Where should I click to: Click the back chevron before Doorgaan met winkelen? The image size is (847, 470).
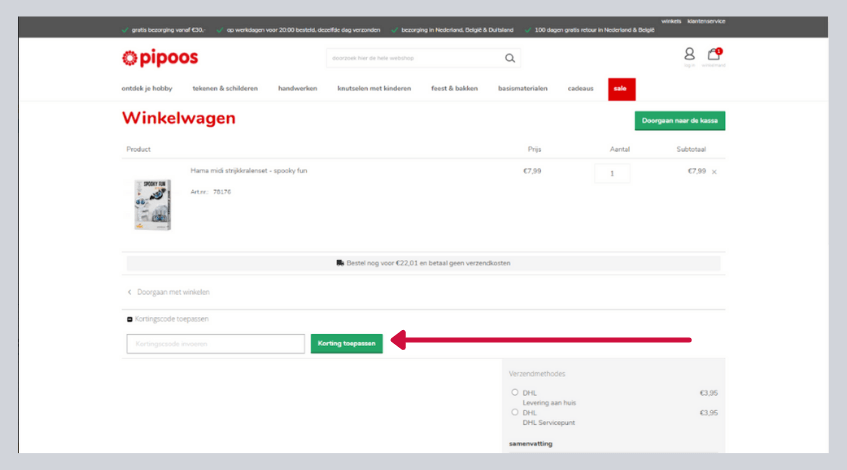point(129,292)
